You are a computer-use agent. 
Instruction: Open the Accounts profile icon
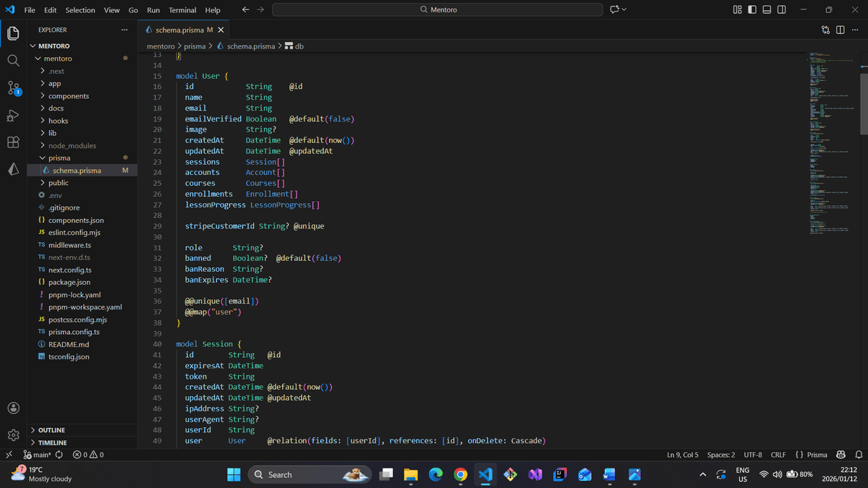coord(13,408)
